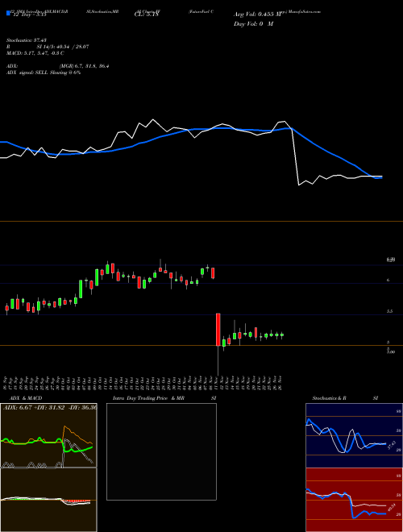Click the 'Day Vol: 0 M' label

pos(253,24)
